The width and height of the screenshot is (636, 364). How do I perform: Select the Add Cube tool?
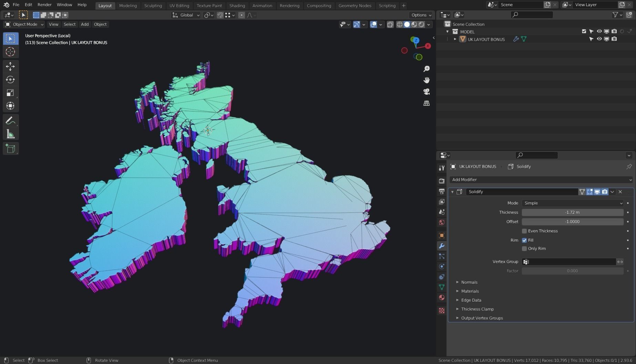tap(10, 149)
